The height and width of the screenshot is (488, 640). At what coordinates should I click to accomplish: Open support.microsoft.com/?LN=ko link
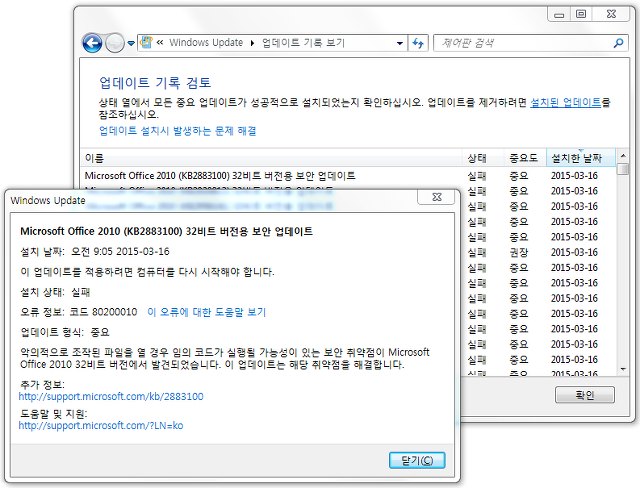tap(101, 425)
